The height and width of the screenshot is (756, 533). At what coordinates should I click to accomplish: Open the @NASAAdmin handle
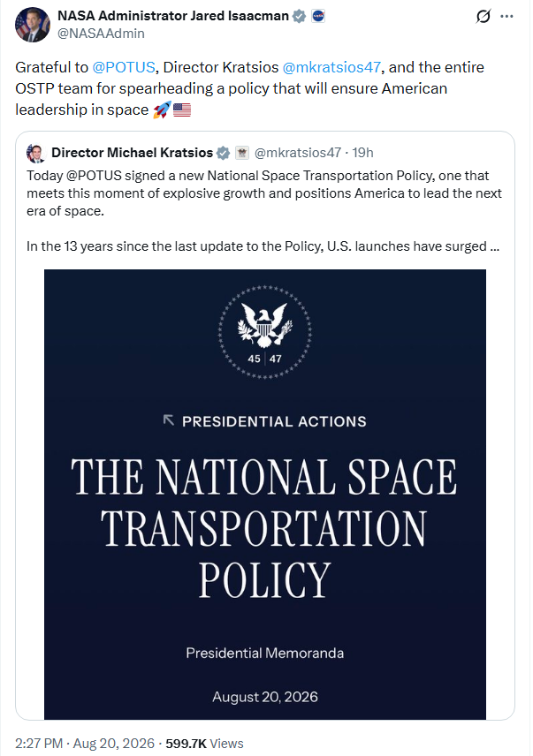(101, 34)
